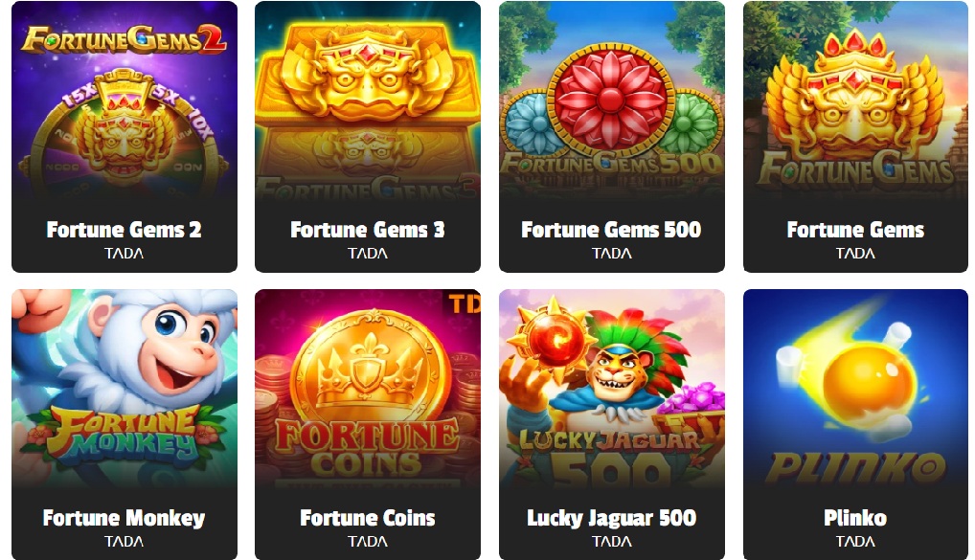This screenshot has width=975, height=560.
Task: Click the TADA logo under Fortune Gems 2
Action: (125, 254)
